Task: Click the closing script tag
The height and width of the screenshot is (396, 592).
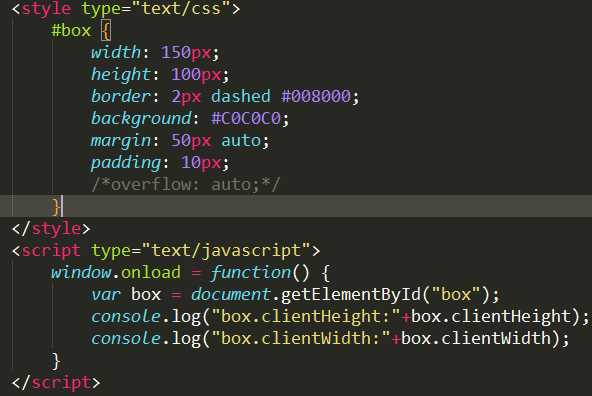Action: coord(56,383)
